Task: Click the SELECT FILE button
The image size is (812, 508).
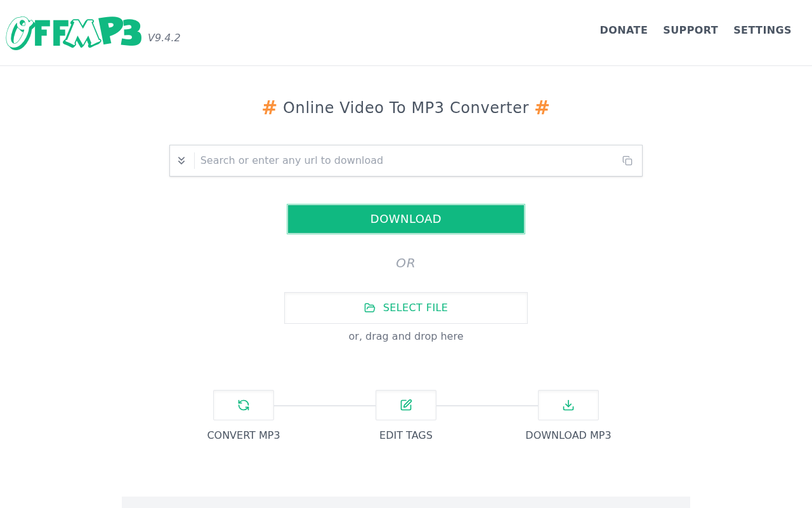Action: 406,308
